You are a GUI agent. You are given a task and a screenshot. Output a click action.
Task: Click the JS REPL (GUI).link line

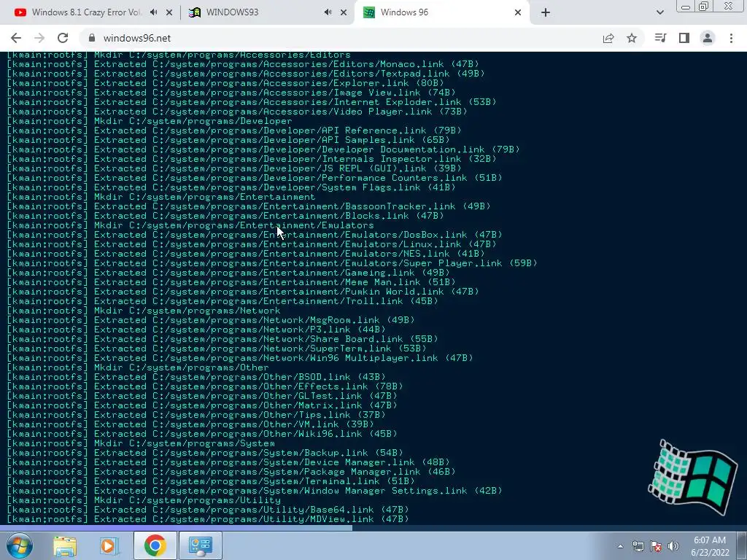click(x=234, y=168)
